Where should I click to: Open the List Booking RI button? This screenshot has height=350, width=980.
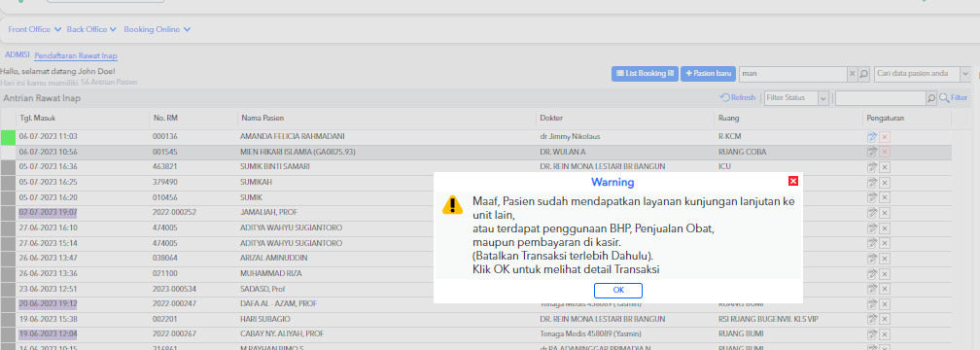tap(645, 74)
